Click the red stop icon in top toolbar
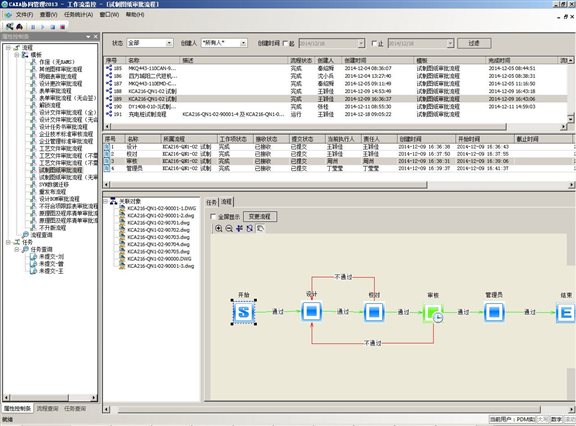This screenshot has height=426, width=576. pyautogui.click(x=62, y=27)
